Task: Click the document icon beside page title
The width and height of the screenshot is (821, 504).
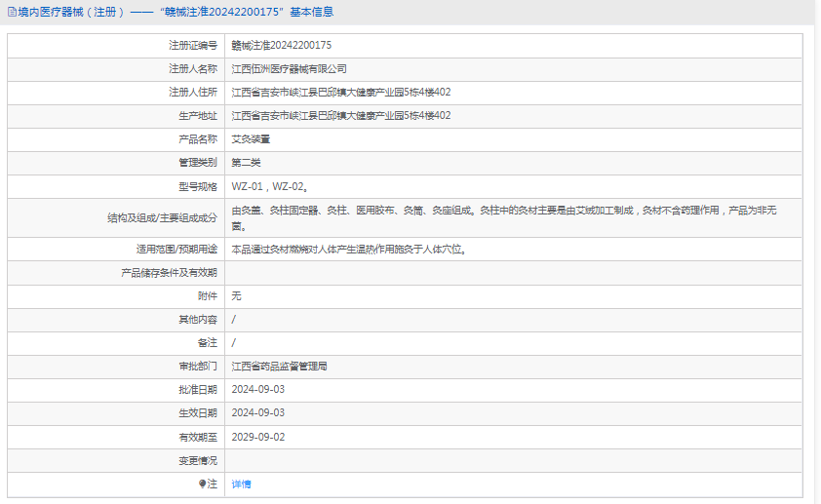Action: point(12,12)
